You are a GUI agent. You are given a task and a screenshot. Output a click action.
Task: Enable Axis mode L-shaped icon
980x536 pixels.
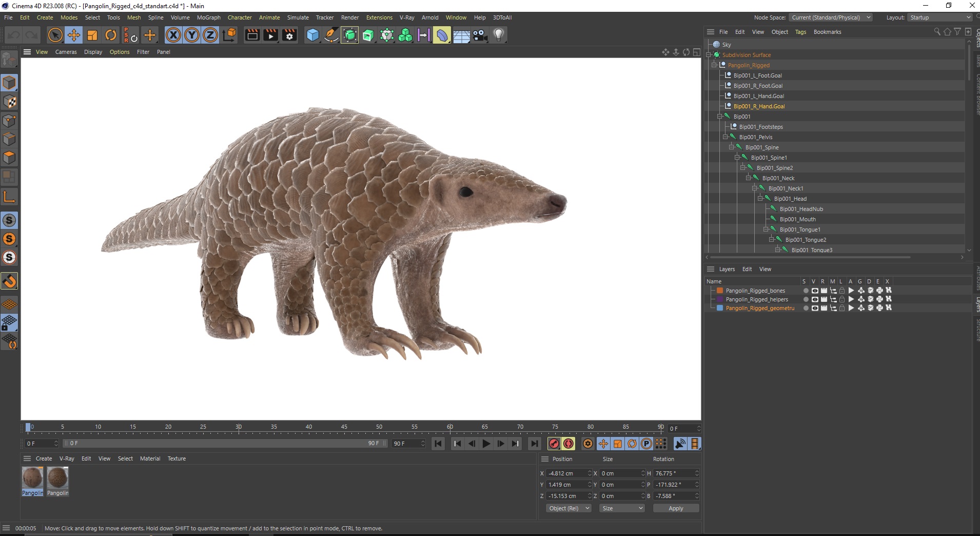coord(9,197)
